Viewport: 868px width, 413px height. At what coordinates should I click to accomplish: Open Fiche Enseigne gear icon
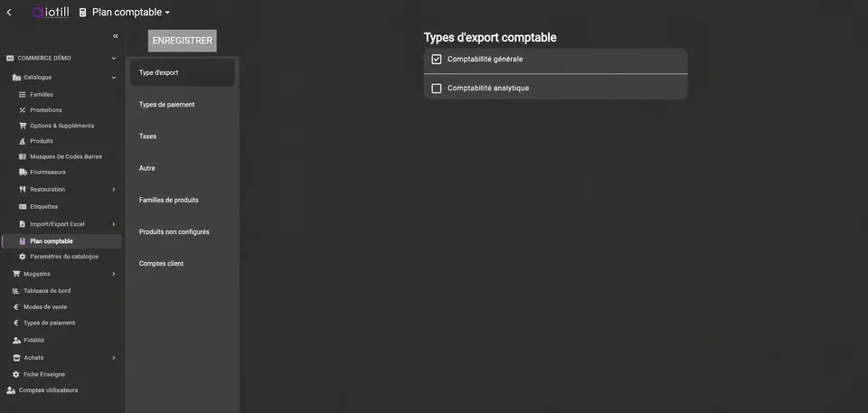click(16, 374)
